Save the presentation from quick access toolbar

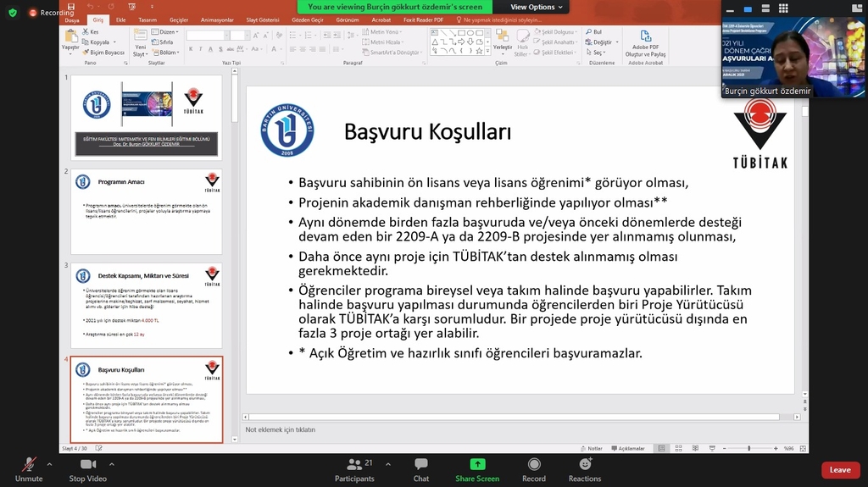tap(71, 7)
